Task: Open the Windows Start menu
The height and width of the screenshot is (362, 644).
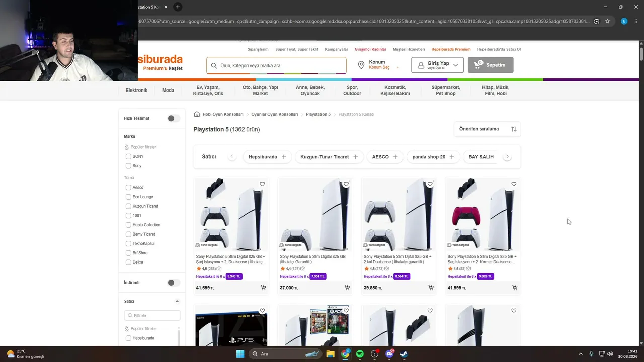Action: 240,354
